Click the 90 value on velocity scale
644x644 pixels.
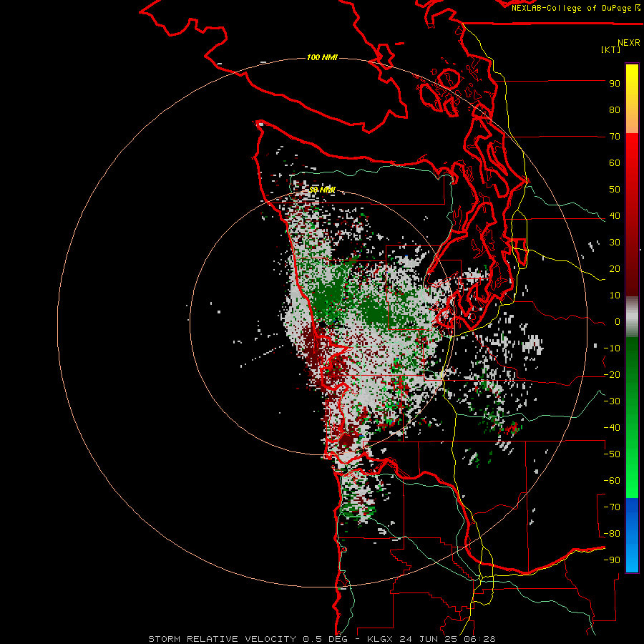(615, 84)
